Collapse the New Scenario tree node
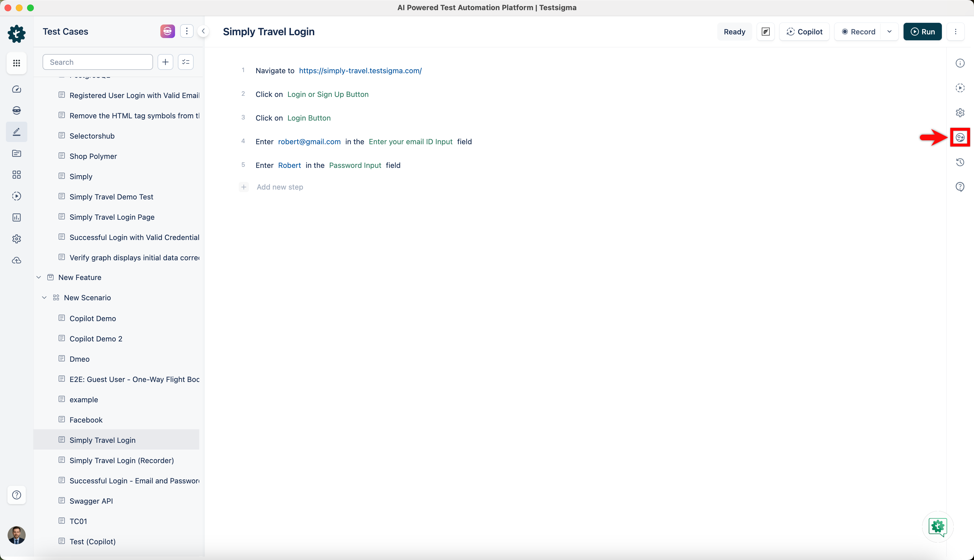The image size is (974, 560). point(44,298)
